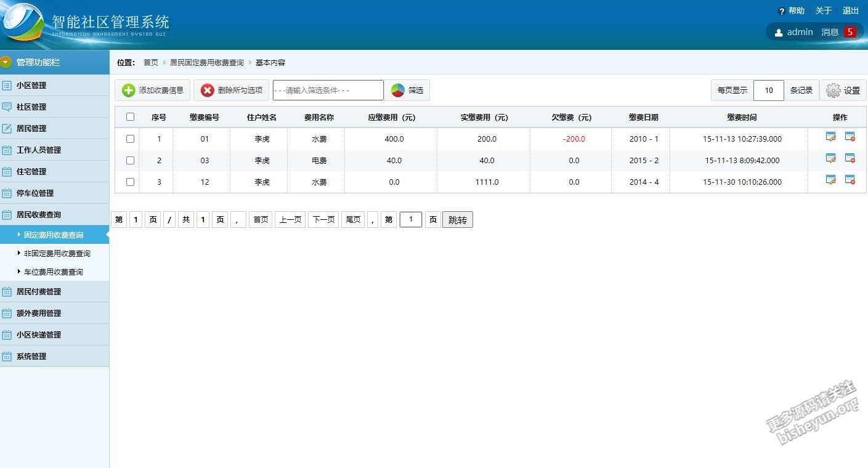Toggle the select-all checkbox in table header
868x468 pixels.
(x=130, y=117)
